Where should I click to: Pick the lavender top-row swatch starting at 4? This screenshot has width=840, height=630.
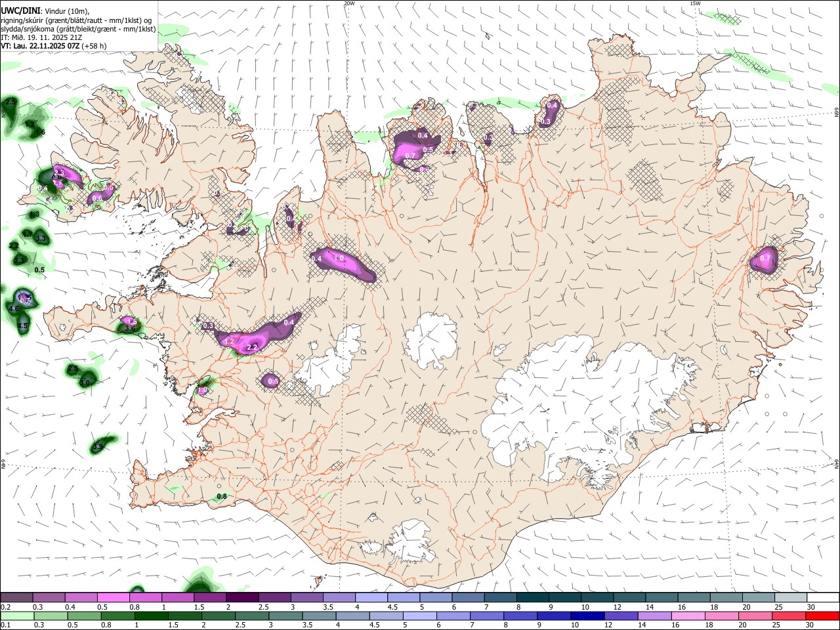tap(371, 597)
